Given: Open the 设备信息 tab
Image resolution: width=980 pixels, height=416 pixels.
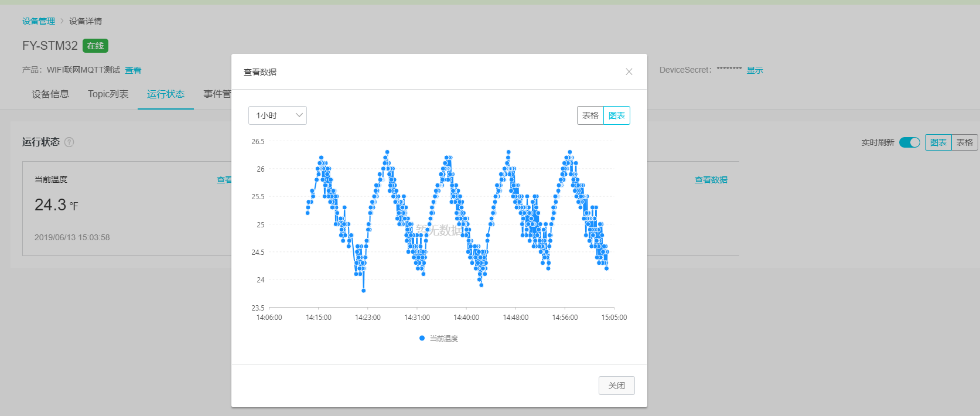Looking at the screenshot, I should pyautogui.click(x=50, y=94).
